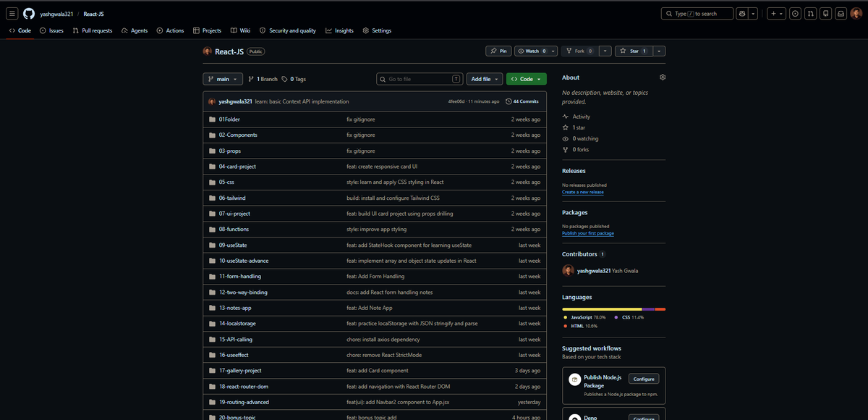
Task: Open the main branch selector
Action: tap(222, 79)
